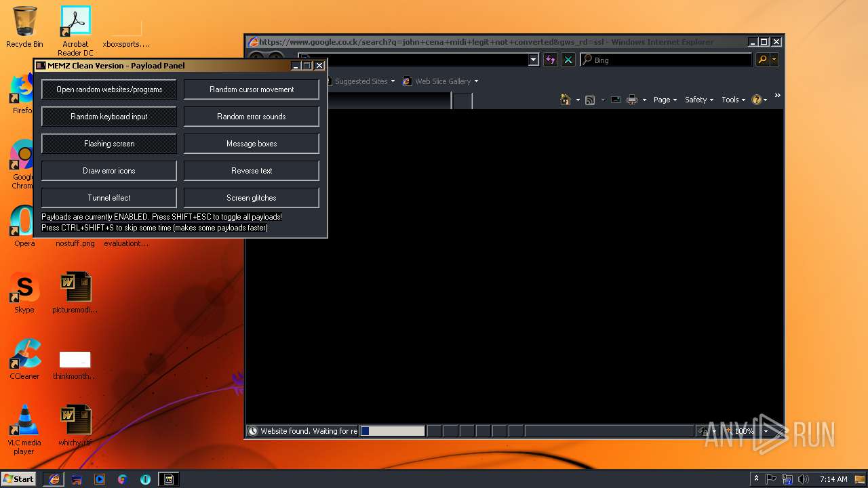Open the search provider dropdown arrow
Image resolution: width=868 pixels, height=488 pixels.
(774, 60)
